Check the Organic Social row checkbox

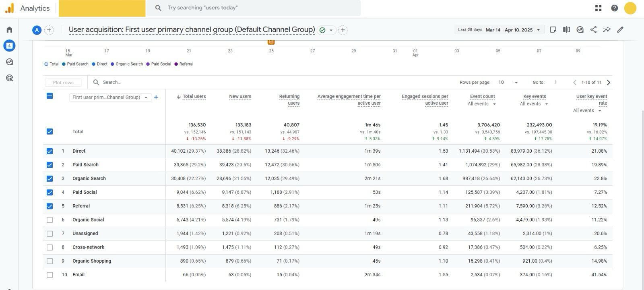(50, 220)
